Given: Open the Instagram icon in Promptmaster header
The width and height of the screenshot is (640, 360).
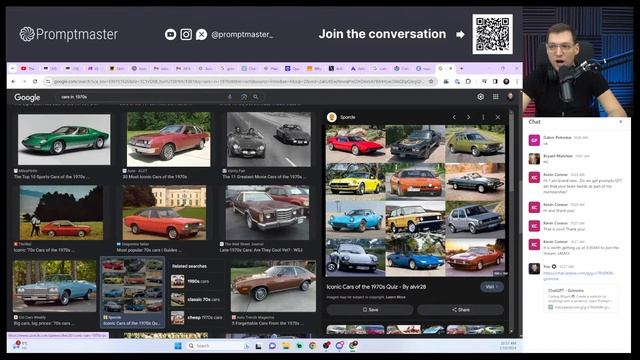Looking at the screenshot, I should coord(186,34).
